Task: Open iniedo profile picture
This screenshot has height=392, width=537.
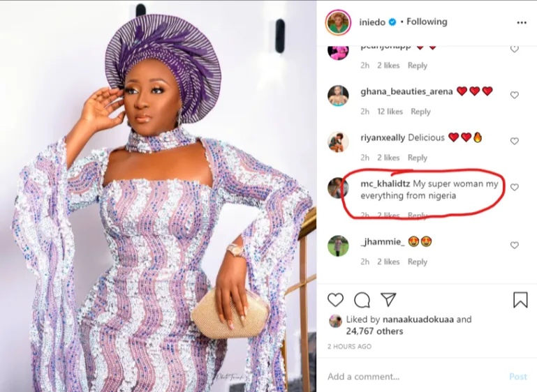Action: coord(338,22)
